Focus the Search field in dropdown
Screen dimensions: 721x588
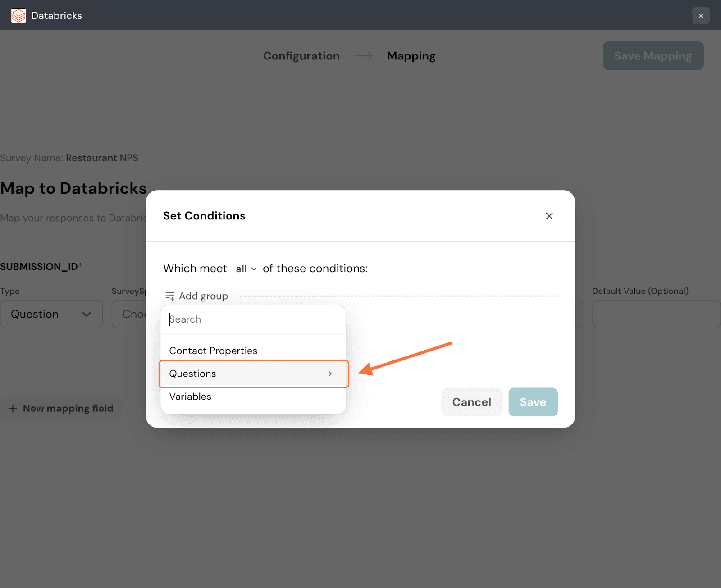click(x=252, y=319)
